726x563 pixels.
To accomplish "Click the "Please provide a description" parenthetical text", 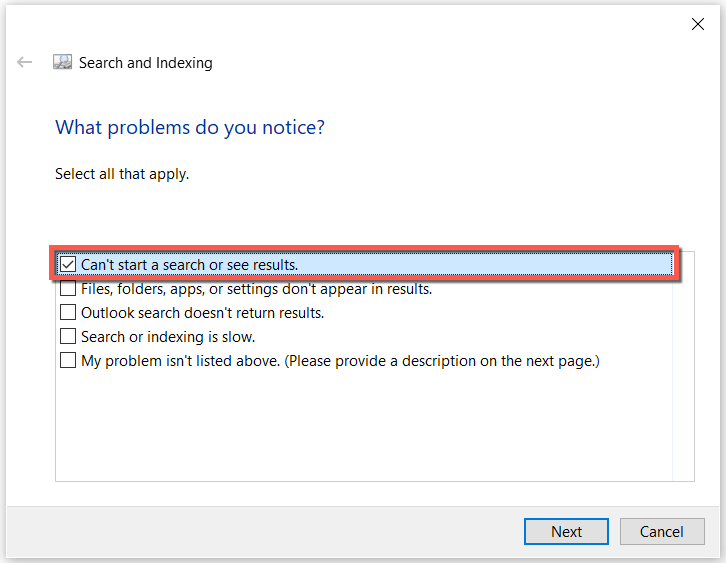I will click(x=443, y=361).
